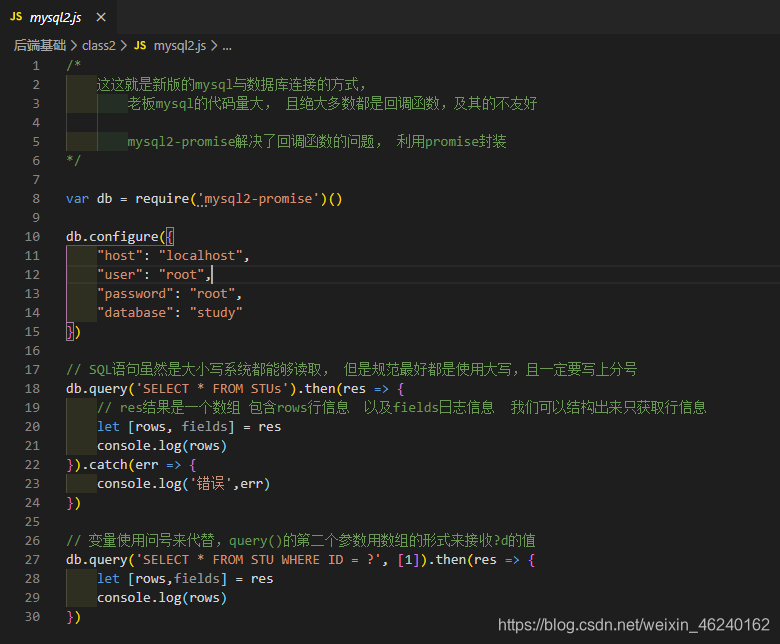
Task: Click the JS file icon in the tab
Action: 16,17
